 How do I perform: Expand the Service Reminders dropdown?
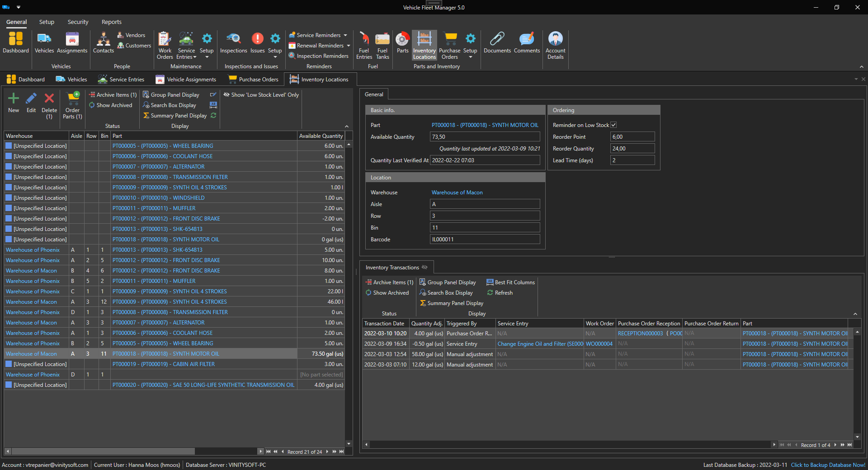click(x=345, y=35)
